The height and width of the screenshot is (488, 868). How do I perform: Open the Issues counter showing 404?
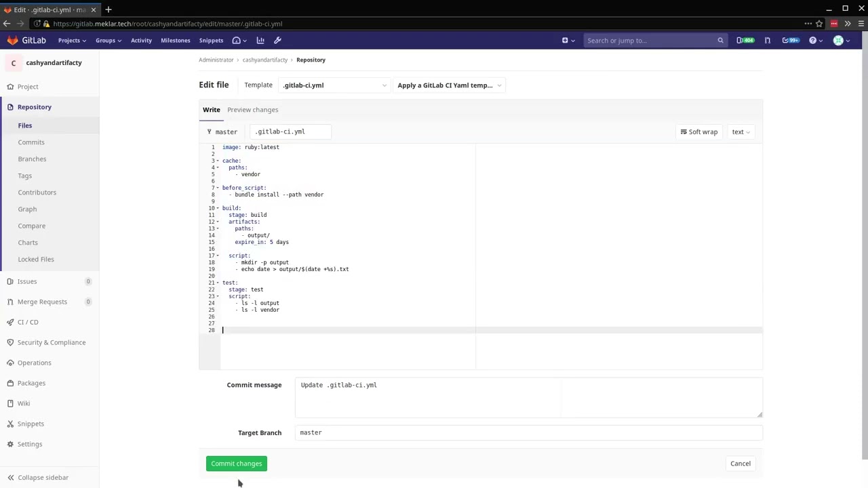tap(745, 40)
